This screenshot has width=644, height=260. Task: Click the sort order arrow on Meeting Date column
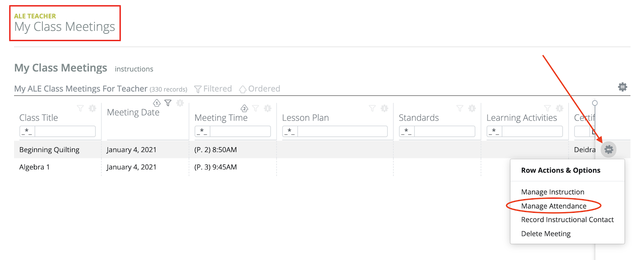point(157,103)
